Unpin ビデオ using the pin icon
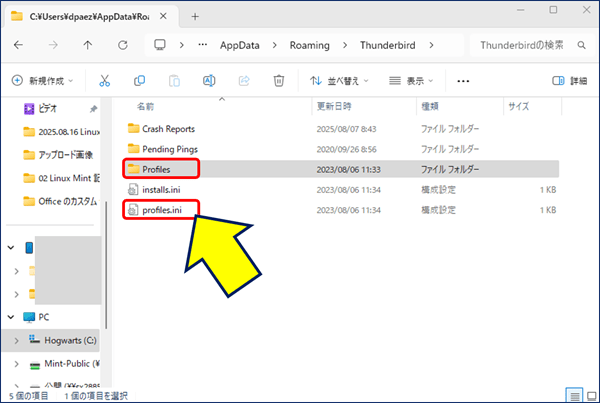Viewport: 600px width, 403px height. [93, 109]
